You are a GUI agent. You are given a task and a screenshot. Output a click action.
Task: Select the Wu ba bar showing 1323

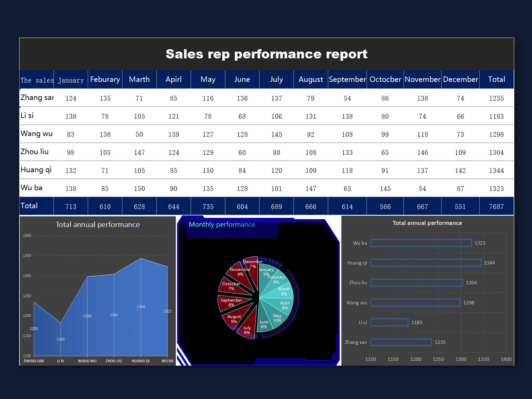click(421, 243)
